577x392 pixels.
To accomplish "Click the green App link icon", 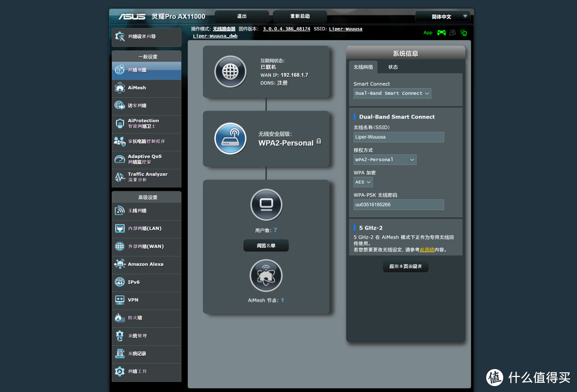I will 427,33.
